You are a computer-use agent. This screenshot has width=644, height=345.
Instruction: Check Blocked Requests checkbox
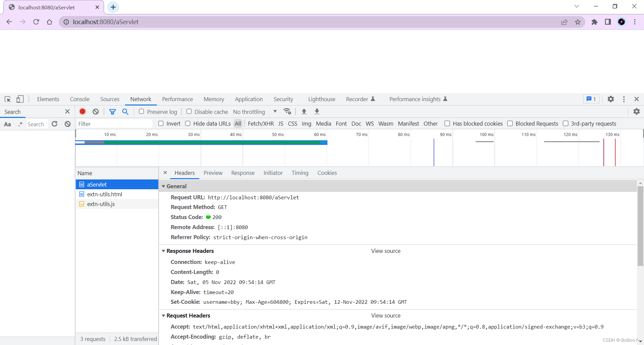pos(510,124)
